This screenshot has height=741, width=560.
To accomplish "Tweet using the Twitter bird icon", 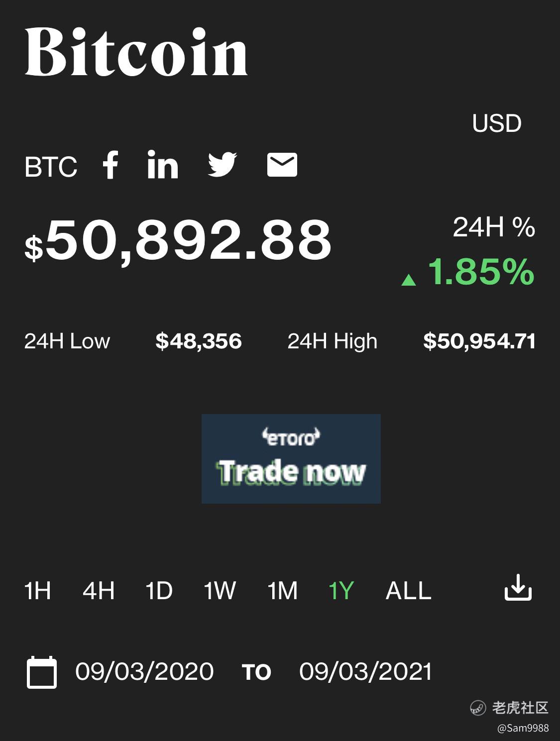I will 222,165.
